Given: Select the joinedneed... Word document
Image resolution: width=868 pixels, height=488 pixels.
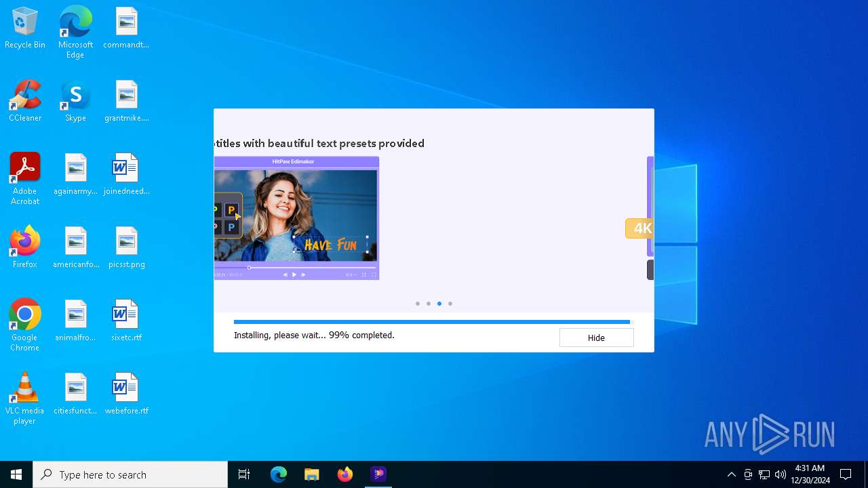Looking at the screenshot, I should 126,175.
